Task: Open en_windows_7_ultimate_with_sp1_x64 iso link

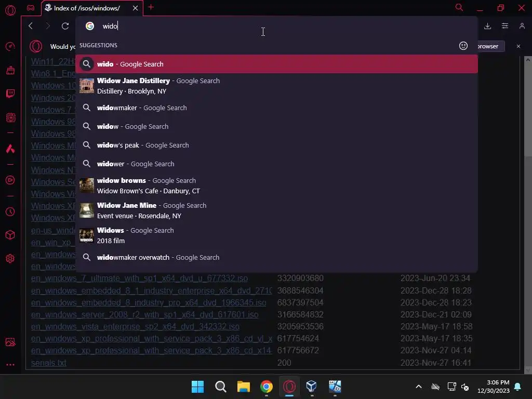Action: coord(139,278)
